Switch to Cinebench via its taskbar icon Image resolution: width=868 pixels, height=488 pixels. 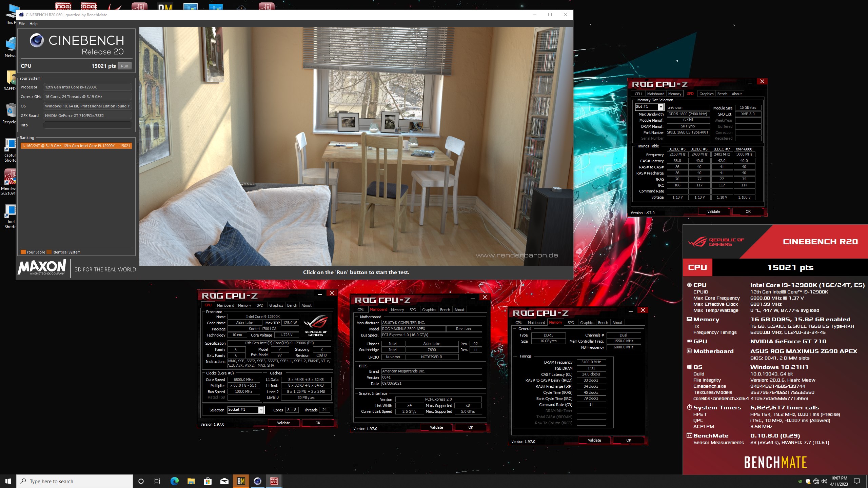pyautogui.click(x=257, y=481)
